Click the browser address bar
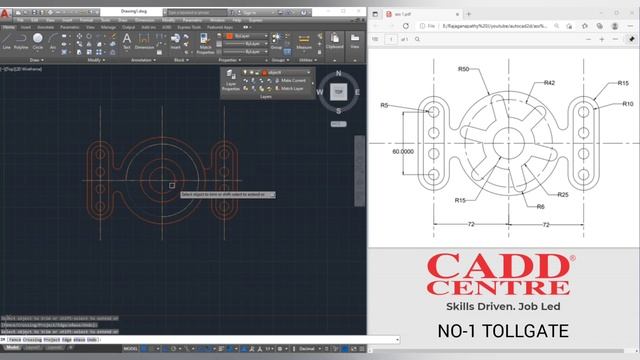This screenshot has width=640, height=360. tap(490, 26)
